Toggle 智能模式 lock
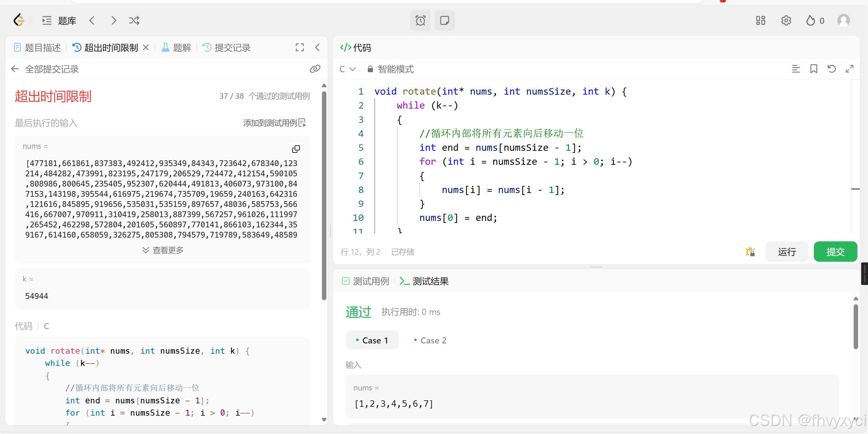 point(390,69)
